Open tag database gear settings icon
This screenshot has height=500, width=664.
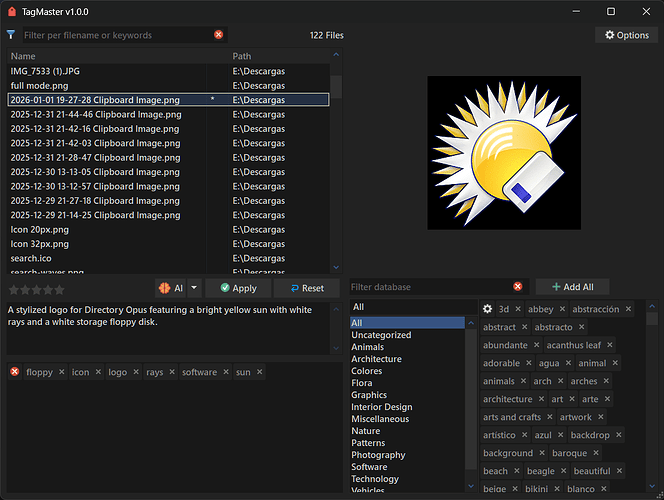[488, 310]
